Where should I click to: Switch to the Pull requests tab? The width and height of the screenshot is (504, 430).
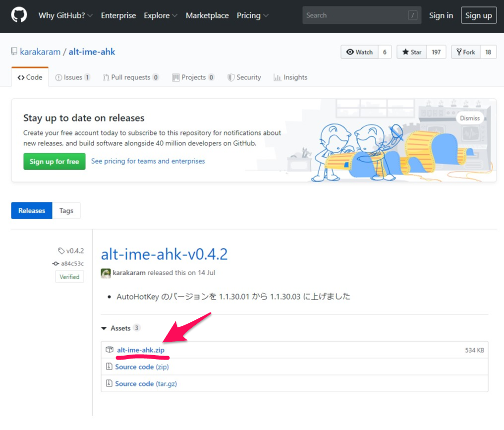131,77
